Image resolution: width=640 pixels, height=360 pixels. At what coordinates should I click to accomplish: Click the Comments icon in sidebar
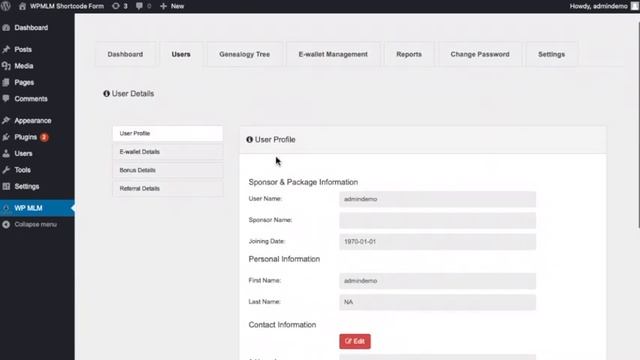6,99
